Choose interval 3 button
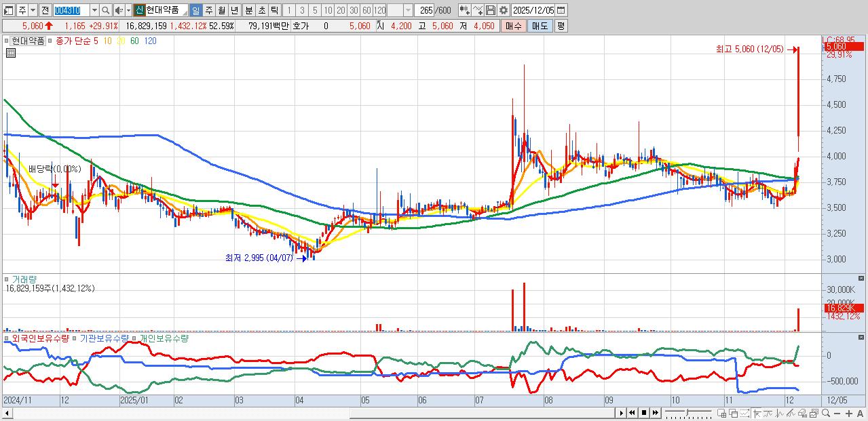The height and width of the screenshot is (421, 868). coord(302,10)
